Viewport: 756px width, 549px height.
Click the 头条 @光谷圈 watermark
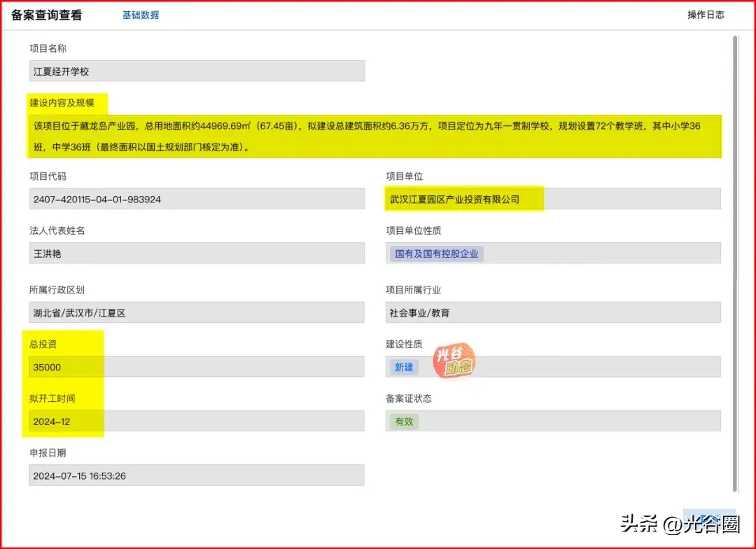pos(679,523)
